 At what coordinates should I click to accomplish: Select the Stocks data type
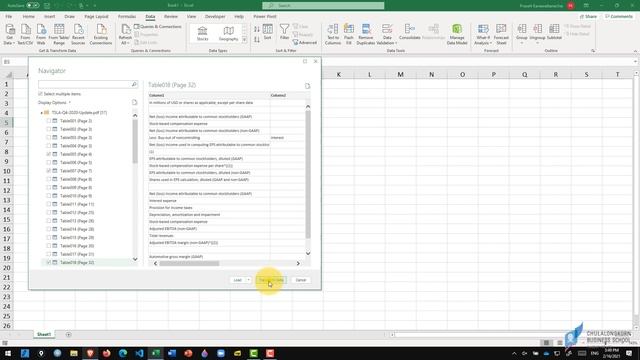202,33
